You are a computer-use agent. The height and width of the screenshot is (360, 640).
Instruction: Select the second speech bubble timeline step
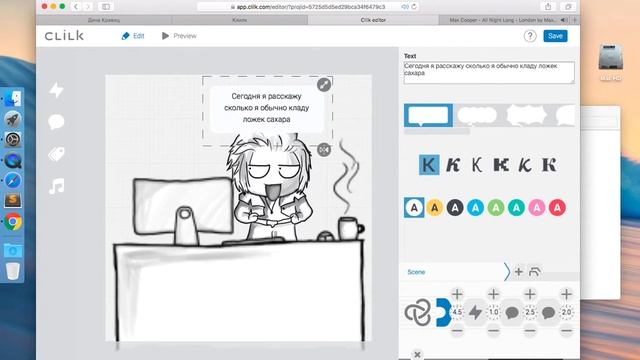548,312
